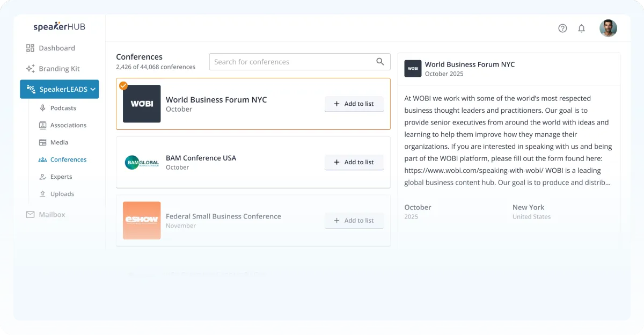Click the Conferences heading

click(139, 57)
